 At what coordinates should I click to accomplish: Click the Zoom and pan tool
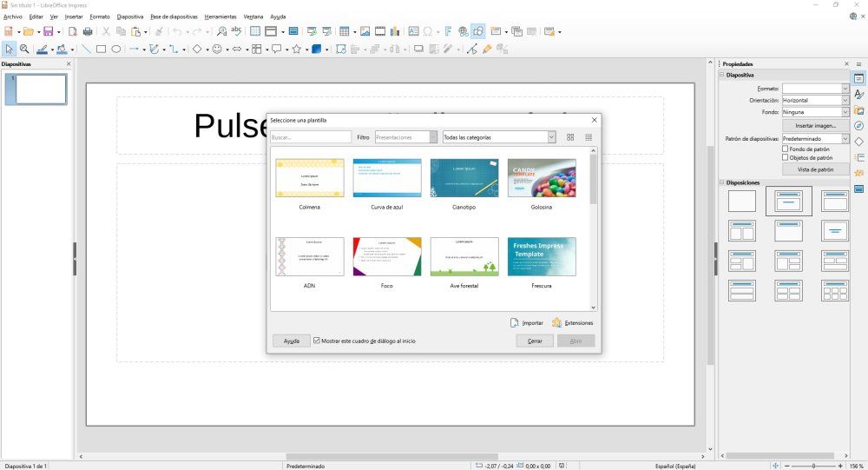click(24, 50)
